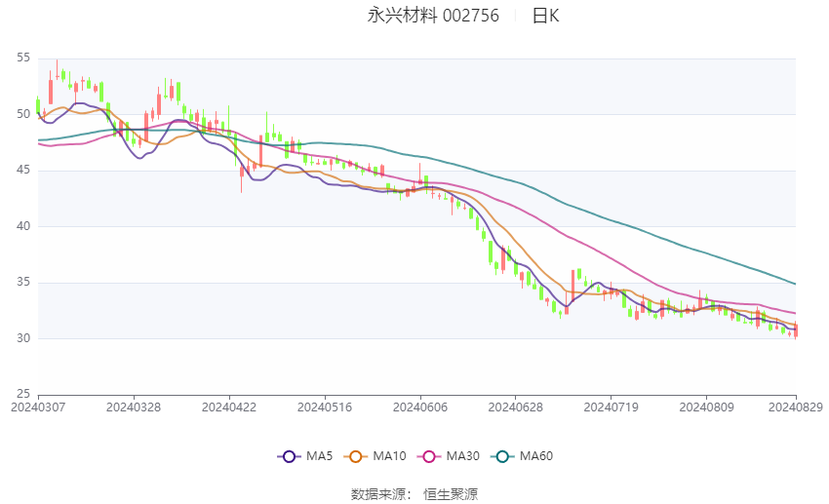Click the y-axis value 45
Viewport: 829px width, 504px height.
(23, 171)
